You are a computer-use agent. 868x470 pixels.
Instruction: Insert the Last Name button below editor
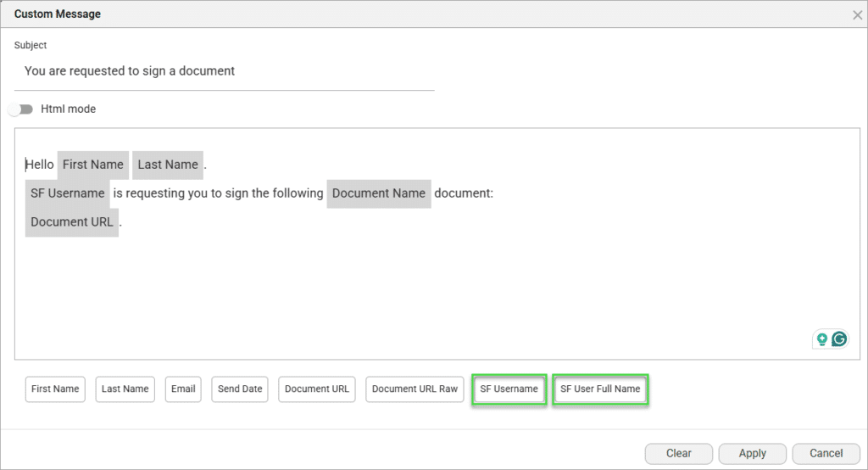tap(125, 389)
